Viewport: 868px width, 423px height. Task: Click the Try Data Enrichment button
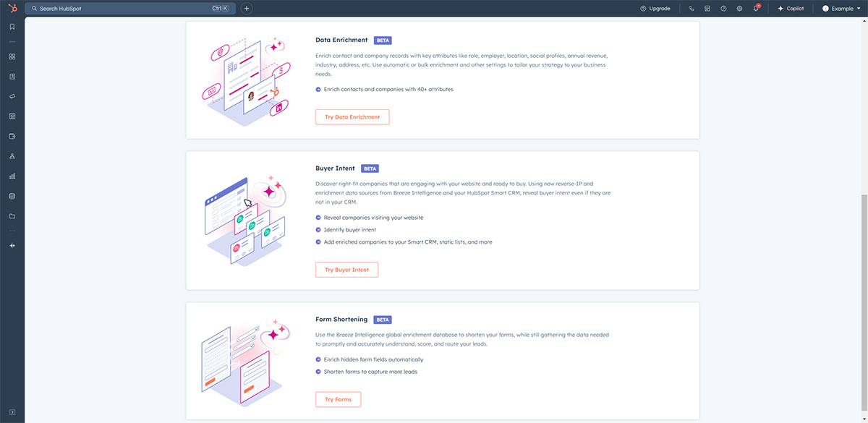(352, 116)
